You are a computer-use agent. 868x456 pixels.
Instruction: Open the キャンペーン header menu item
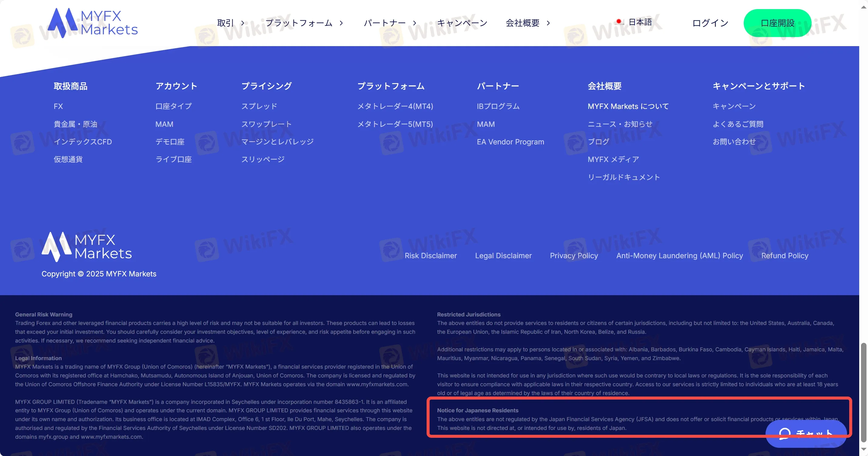[462, 23]
